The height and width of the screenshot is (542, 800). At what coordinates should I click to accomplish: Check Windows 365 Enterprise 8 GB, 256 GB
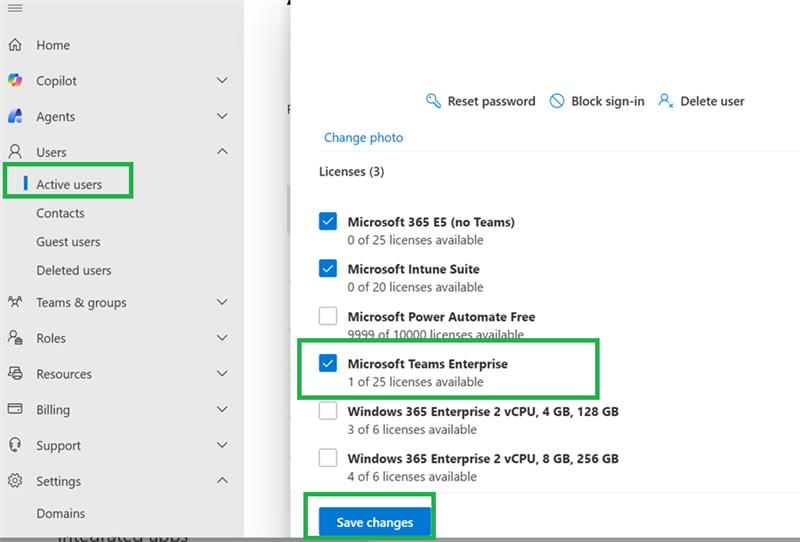point(328,457)
